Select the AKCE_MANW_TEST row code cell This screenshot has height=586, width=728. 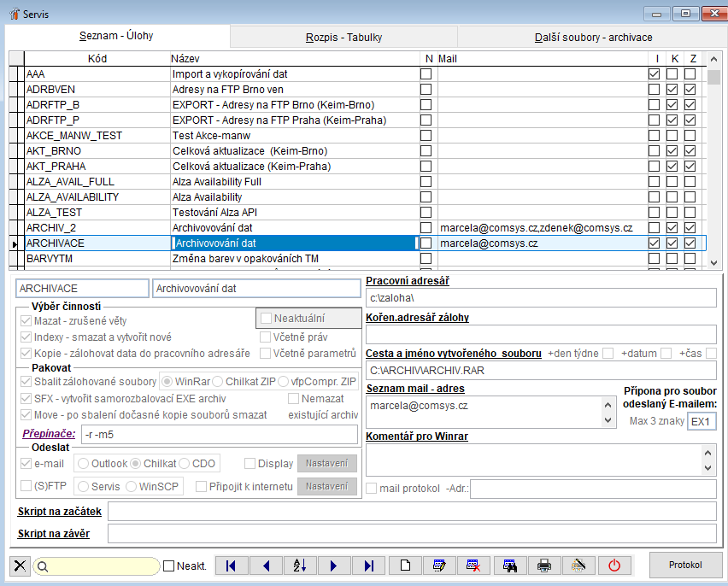click(97, 136)
